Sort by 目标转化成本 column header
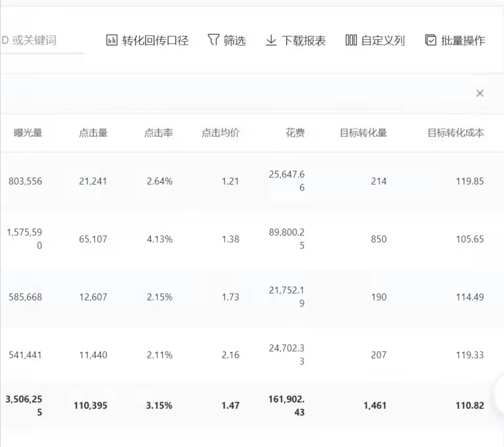 pyautogui.click(x=456, y=133)
